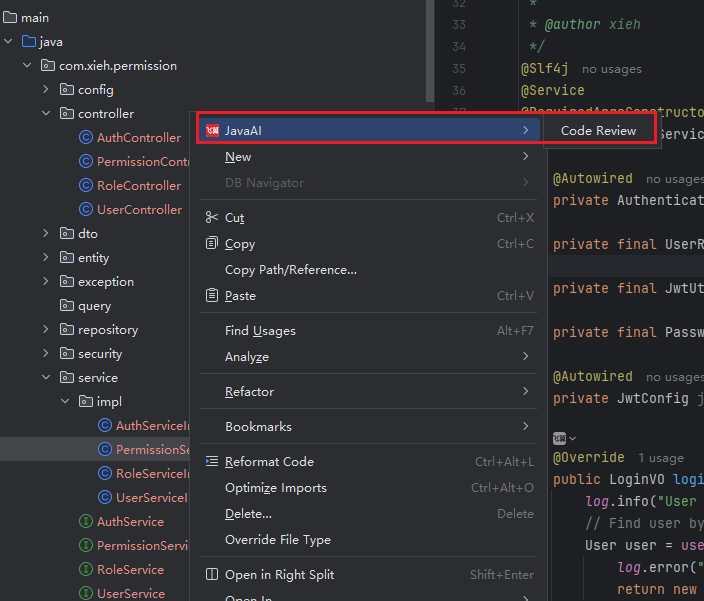Open the Refactor submenu
Screen dimensions: 704x601
[x=249, y=392]
